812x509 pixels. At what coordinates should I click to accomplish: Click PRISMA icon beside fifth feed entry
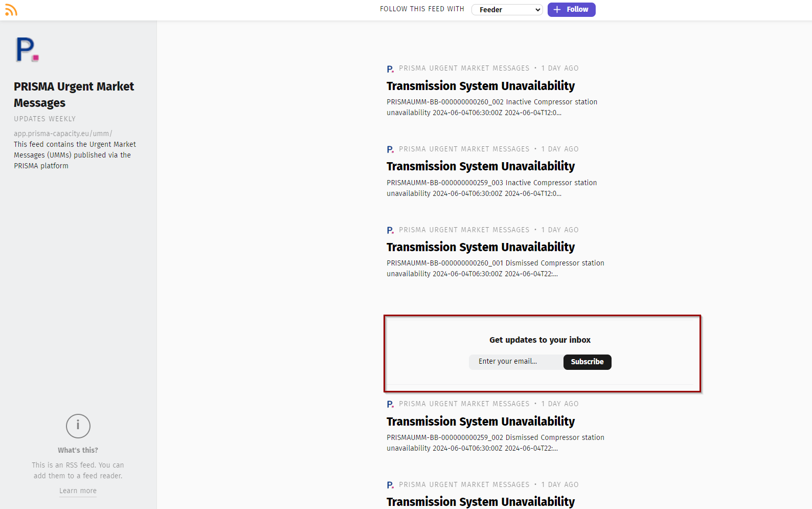point(390,485)
